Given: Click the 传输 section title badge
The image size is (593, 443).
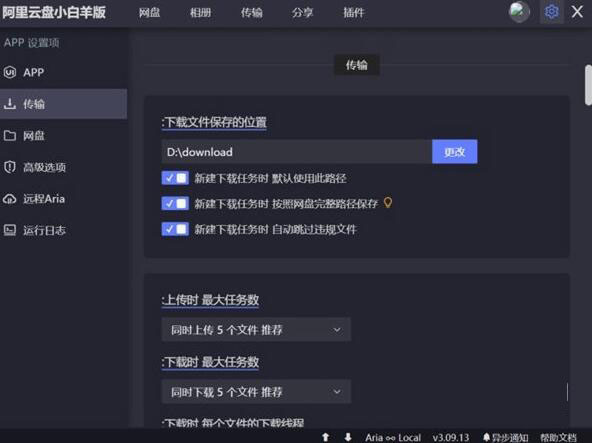Looking at the screenshot, I should tap(356, 65).
